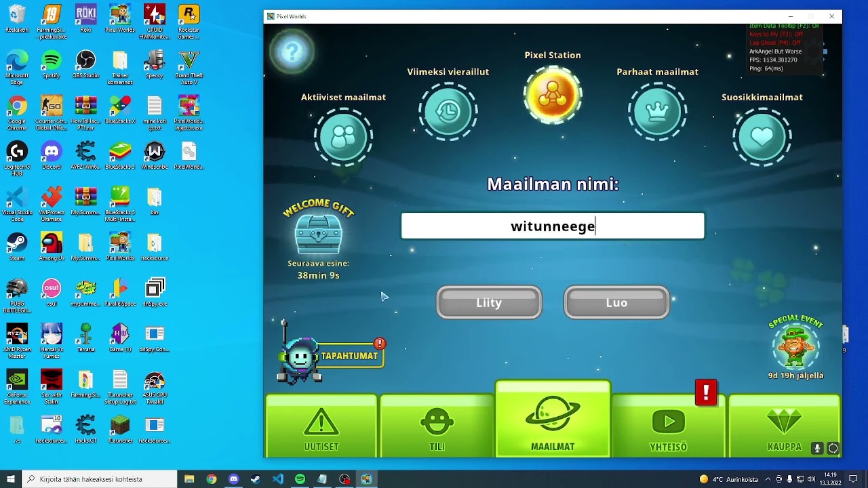Viewport: 868px width, 488px height.
Task: Switch to the Maailmat tab
Action: click(553, 419)
